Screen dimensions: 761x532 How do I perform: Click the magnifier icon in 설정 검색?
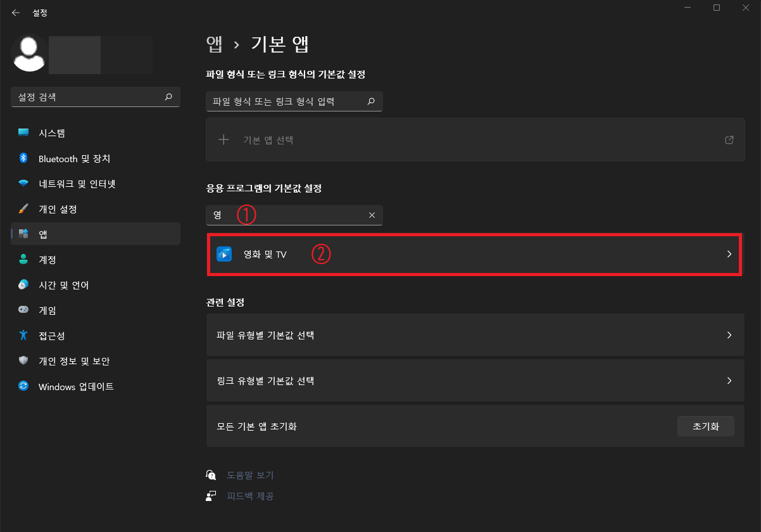[x=168, y=97]
